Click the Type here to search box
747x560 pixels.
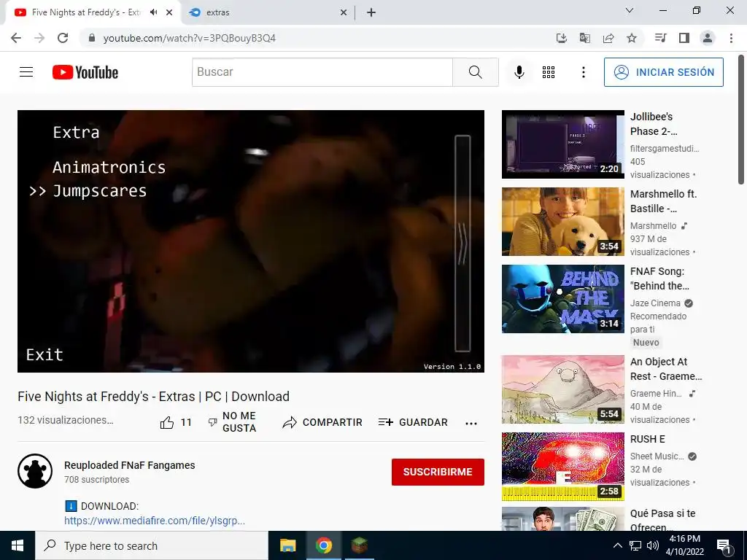[152, 545]
